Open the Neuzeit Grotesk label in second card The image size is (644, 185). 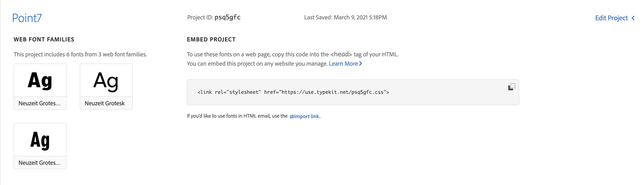pyautogui.click(x=104, y=103)
